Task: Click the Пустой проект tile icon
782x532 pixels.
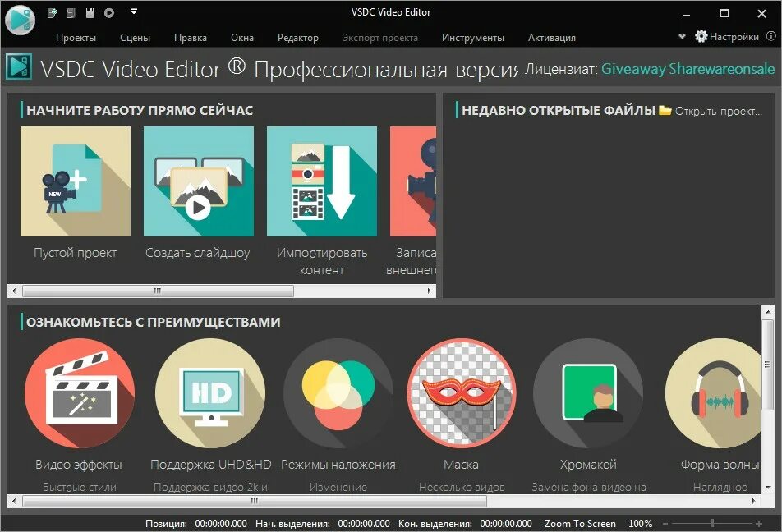Action: coord(76,181)
